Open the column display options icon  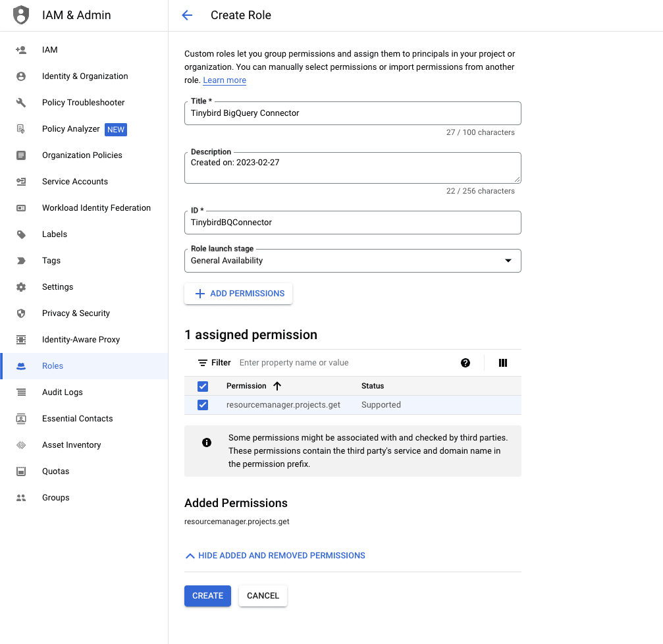[x=503, y=363]
